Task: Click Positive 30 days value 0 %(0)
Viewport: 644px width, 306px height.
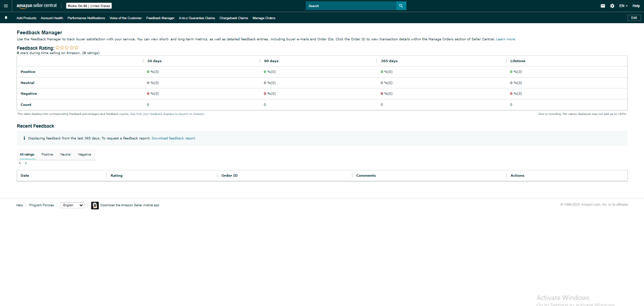Action: pyautogui.click(x=153, y=72)
